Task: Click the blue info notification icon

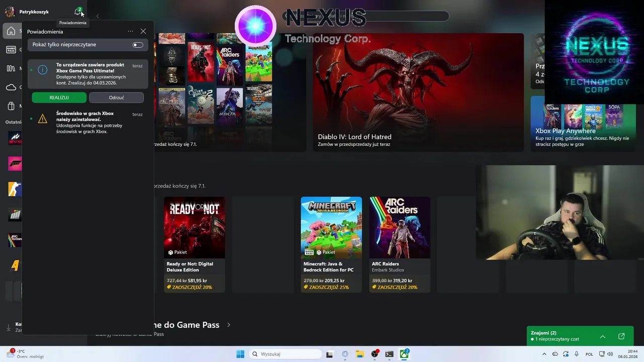Action: click(43, 70)
